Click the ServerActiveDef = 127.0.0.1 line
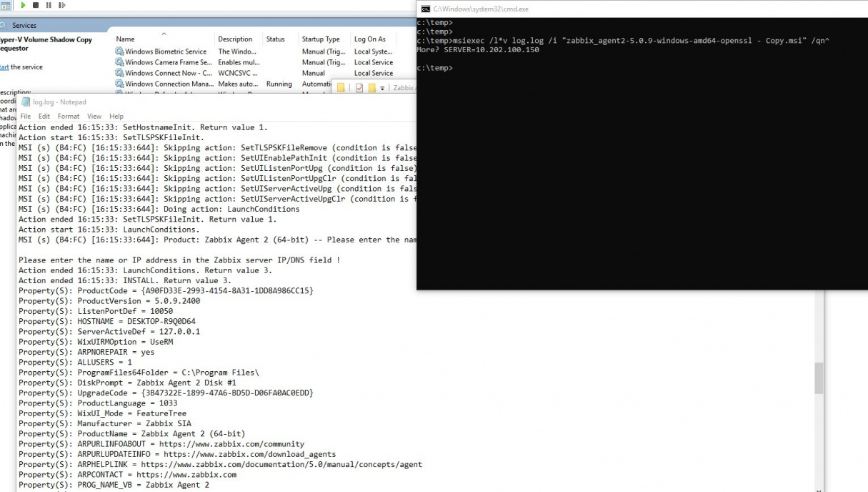 [x=109, y=332]
